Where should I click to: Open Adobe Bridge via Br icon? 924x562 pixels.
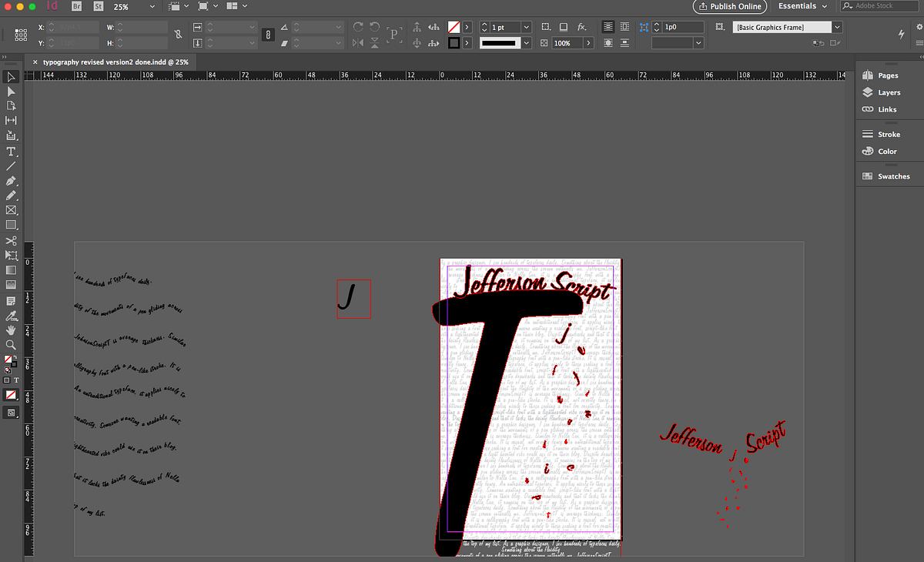(x=77, y=6)
